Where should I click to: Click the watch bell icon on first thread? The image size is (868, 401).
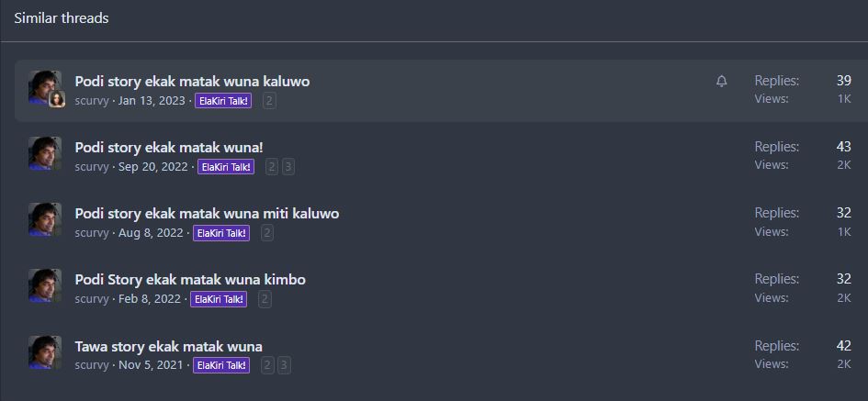coord(721,82)
